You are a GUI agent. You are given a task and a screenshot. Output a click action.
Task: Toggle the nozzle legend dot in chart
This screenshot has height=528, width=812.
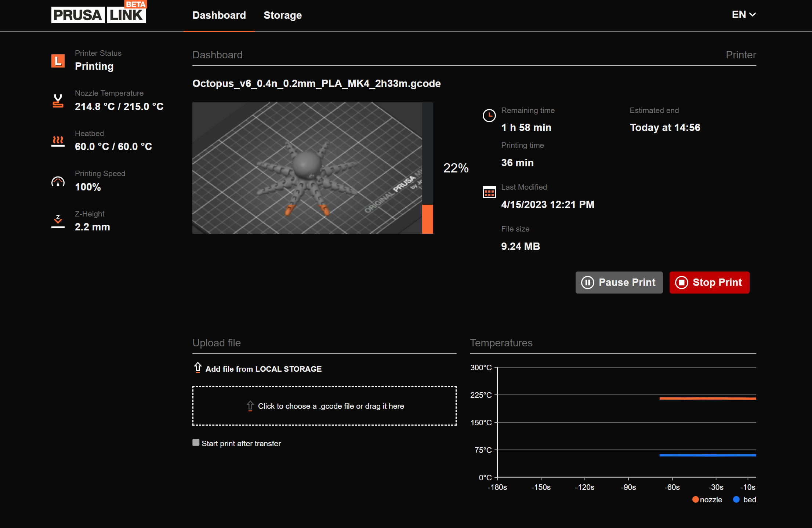(695, 499)
